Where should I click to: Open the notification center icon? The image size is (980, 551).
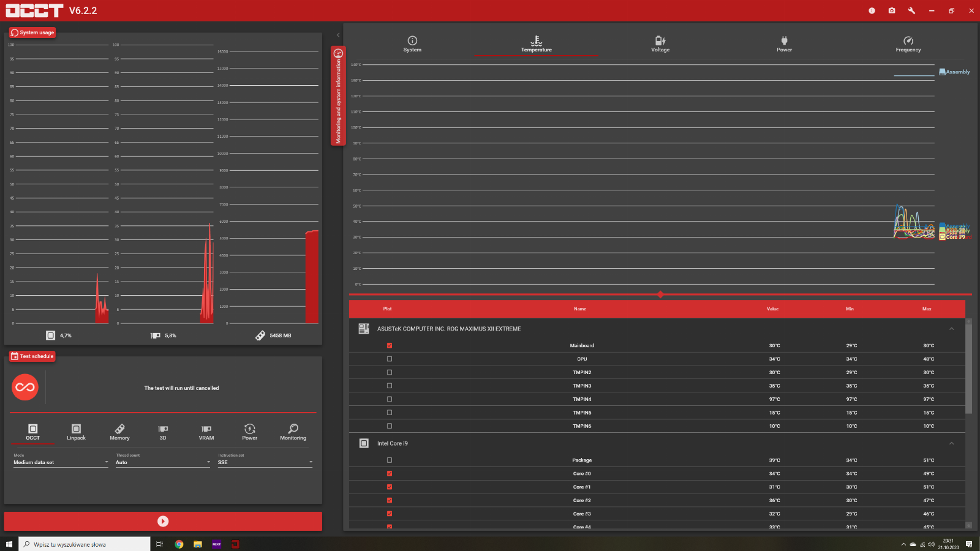(969, 544)
